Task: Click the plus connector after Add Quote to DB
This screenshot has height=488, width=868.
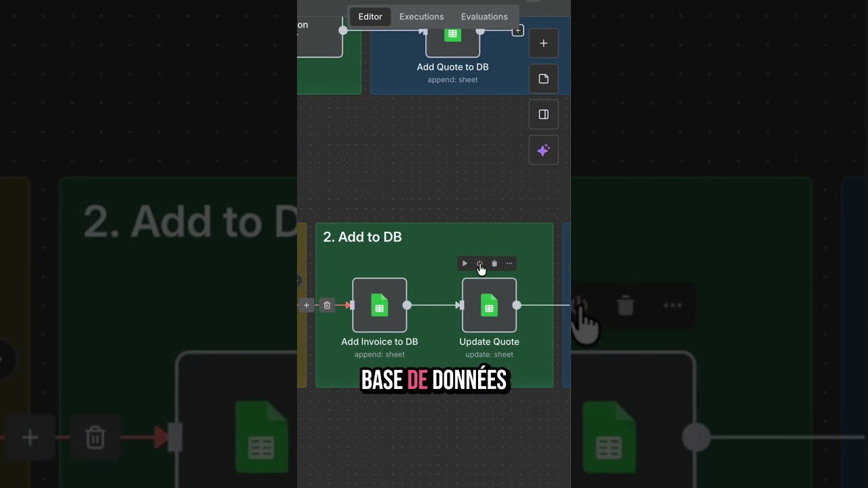Action: coord(517,30)
